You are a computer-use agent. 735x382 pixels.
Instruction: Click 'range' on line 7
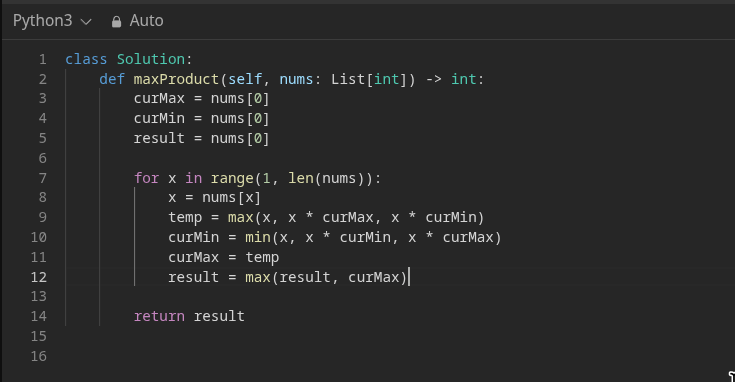pyautogui.click(x=232, y=179)
